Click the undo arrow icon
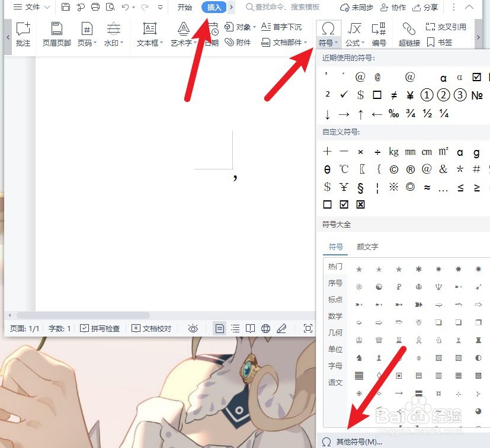Screen dimensions: 490x448 point(125,7)
